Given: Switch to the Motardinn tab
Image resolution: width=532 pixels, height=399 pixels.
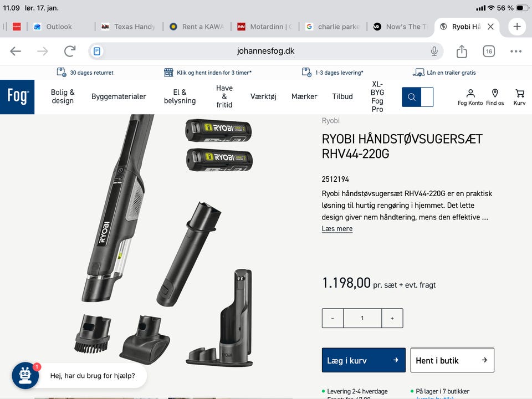Looking at the screenshot, I should point(265,27).
